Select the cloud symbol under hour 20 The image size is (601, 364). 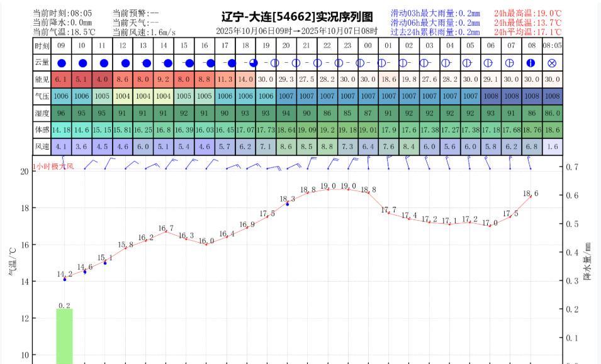pos(296,63)
